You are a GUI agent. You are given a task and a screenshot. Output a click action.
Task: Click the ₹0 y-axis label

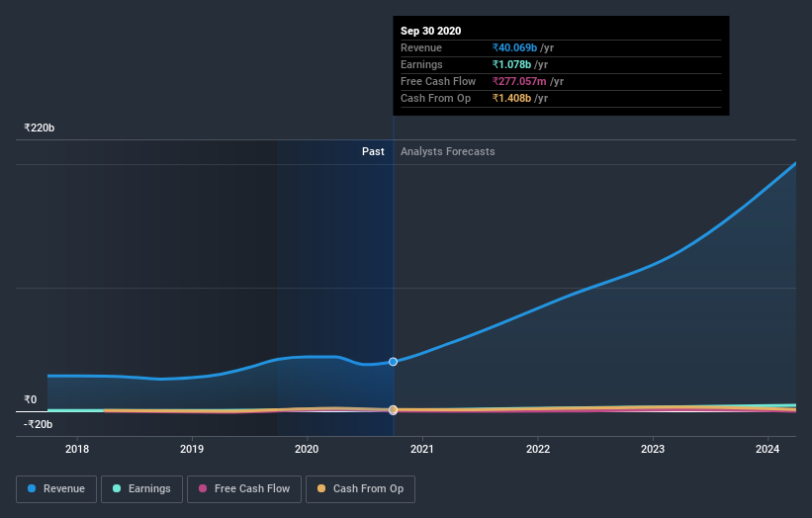[31, 399]
